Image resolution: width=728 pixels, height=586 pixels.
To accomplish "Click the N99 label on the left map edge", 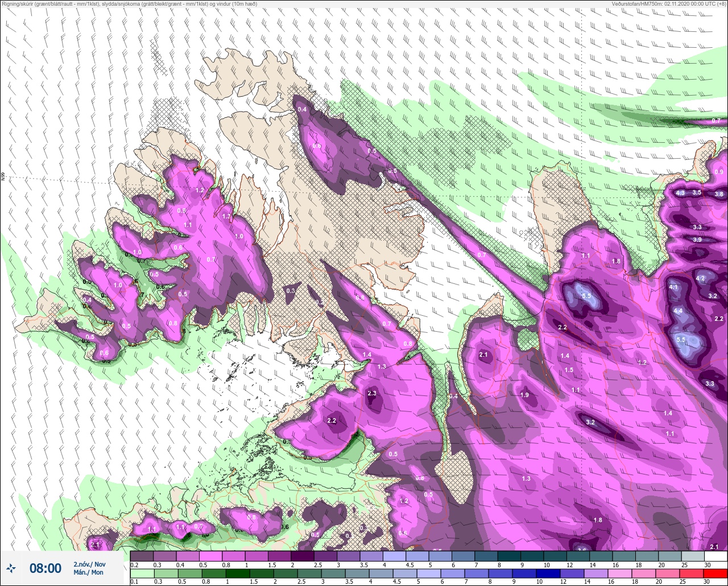I will (3, 176).
